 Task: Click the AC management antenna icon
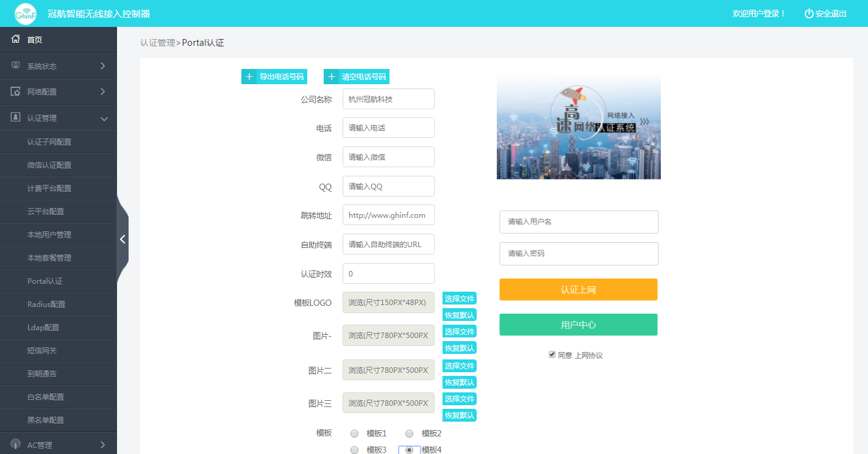pos(16,445)
